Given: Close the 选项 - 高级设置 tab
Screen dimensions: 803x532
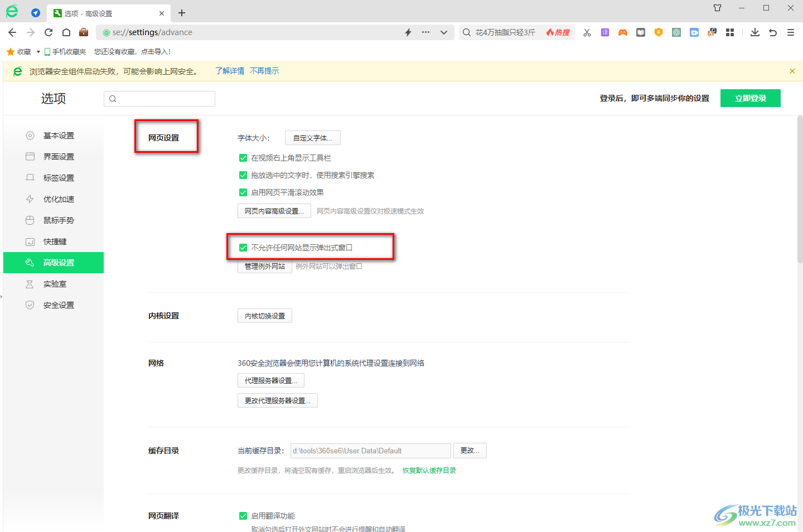Looking at the screenshot, I should point(162,13).
